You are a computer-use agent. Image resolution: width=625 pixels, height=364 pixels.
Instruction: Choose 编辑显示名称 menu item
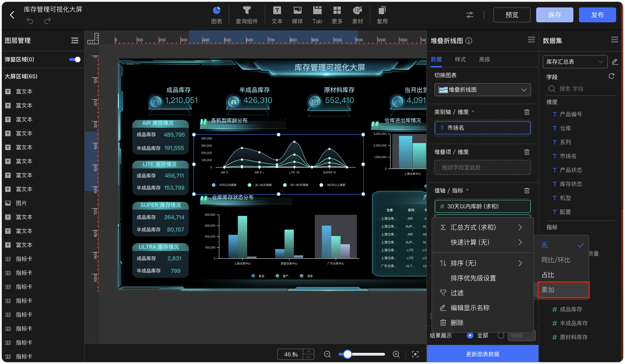(482, 308)
